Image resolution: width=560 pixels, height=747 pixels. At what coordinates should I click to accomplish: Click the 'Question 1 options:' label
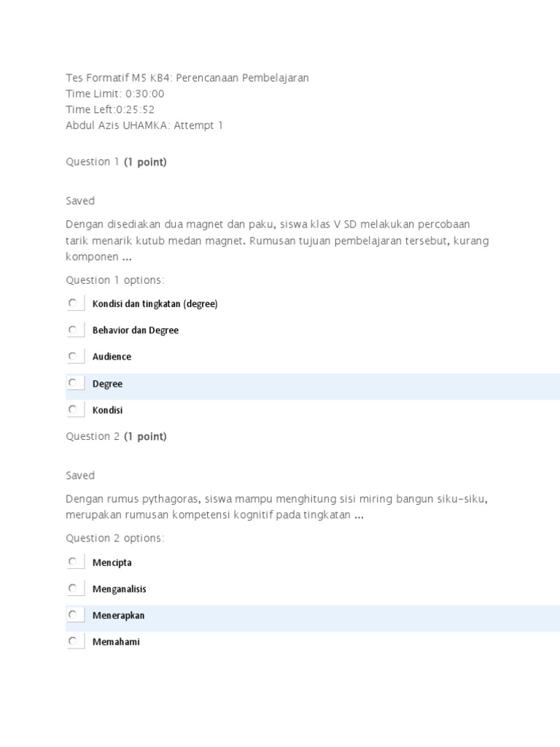(x=115, y=280)
